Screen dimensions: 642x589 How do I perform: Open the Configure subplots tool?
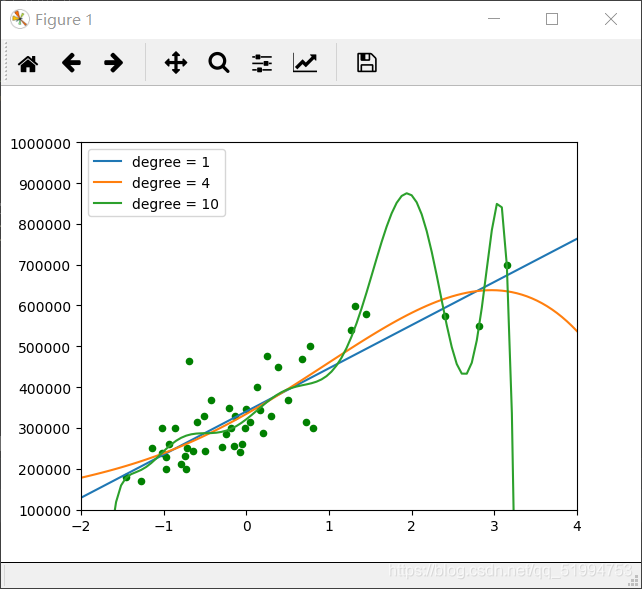(x=262, y=63)
